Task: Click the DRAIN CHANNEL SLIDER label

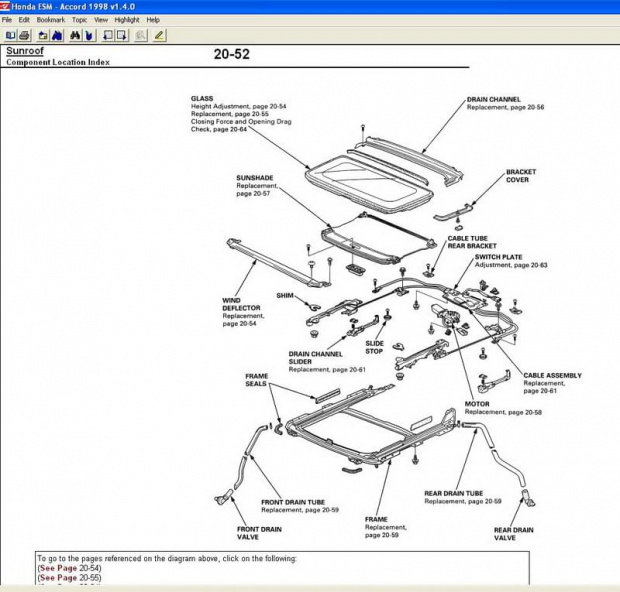Action: pyautogui.click(x=315, y=358)
